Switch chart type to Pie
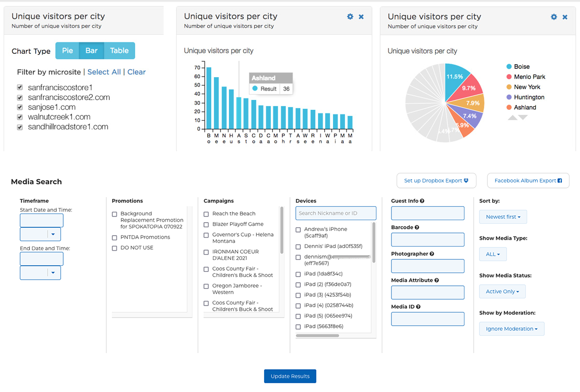 (67, 51)
